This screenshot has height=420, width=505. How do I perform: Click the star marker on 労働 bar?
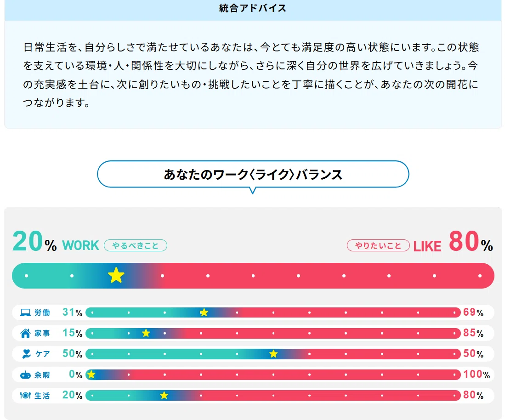204,312
